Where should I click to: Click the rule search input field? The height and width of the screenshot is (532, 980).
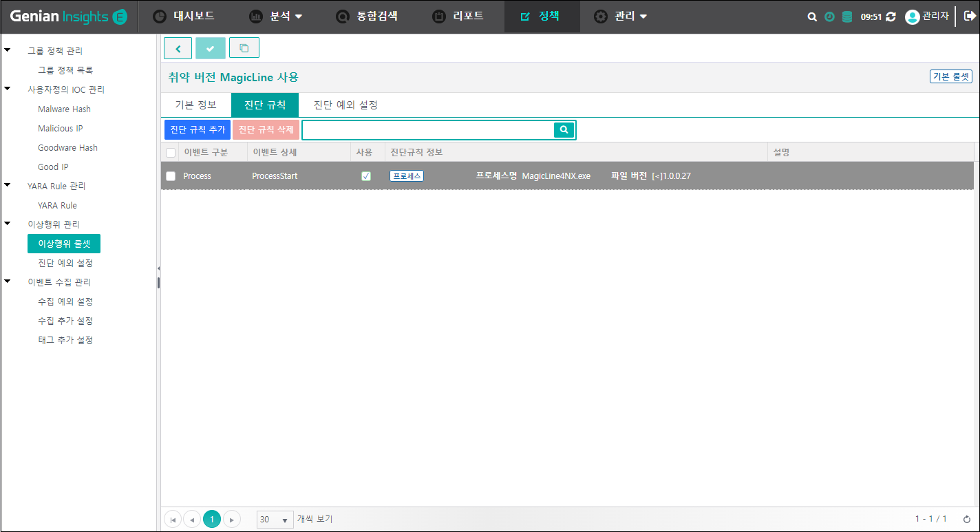[x=427, y=129]
